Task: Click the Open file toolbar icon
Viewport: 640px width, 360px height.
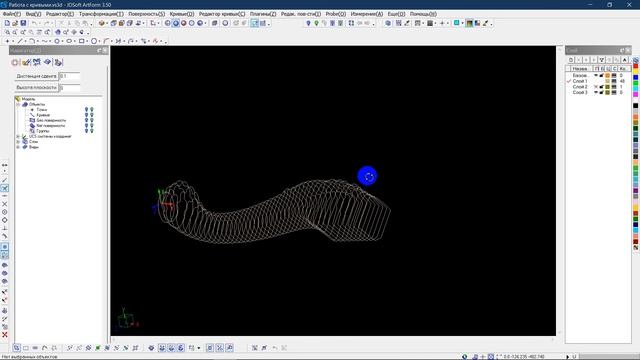Action: point(15,23)
